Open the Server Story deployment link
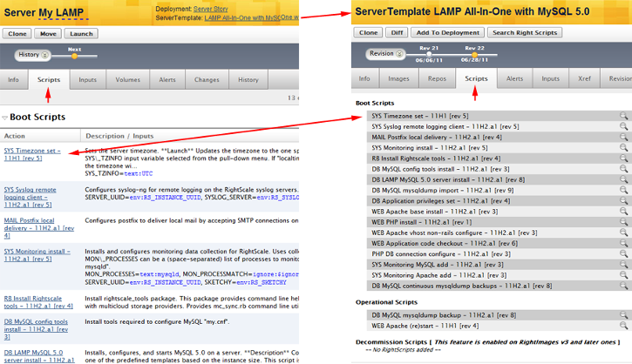The image size is (632, 364). 210,9
